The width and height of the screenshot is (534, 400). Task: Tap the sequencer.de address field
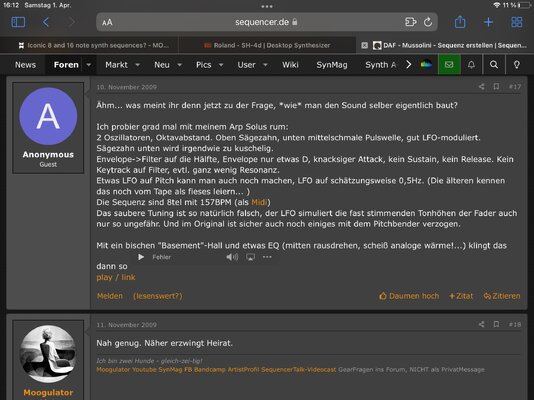point(267,22)
